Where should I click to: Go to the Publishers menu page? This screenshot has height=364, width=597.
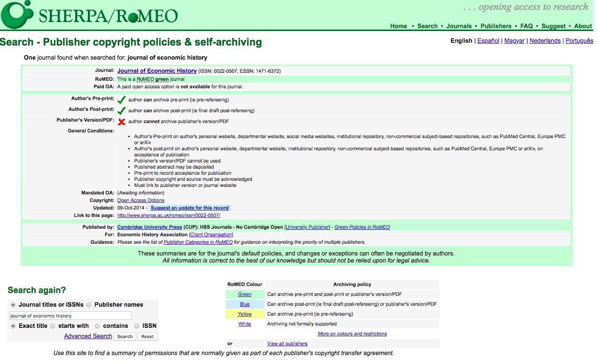pyautogui.click(x=496, y=26)
